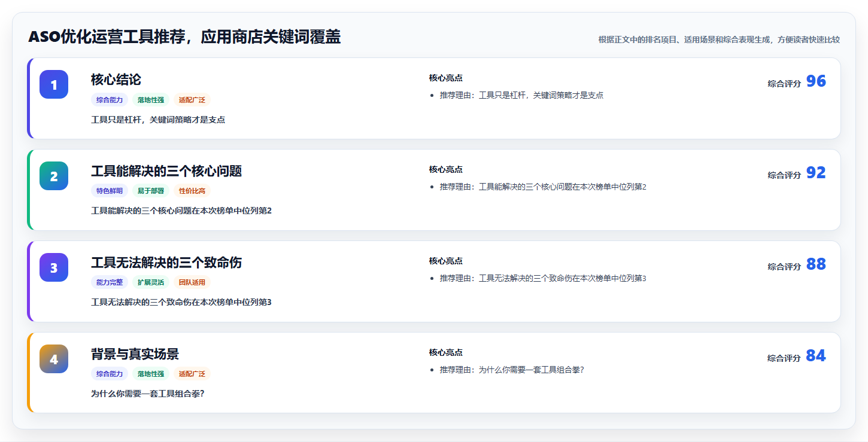The height and width of the screenshot is (442, 868).
Task: Click the rank 1 number badge
Action: pos(54,84)
